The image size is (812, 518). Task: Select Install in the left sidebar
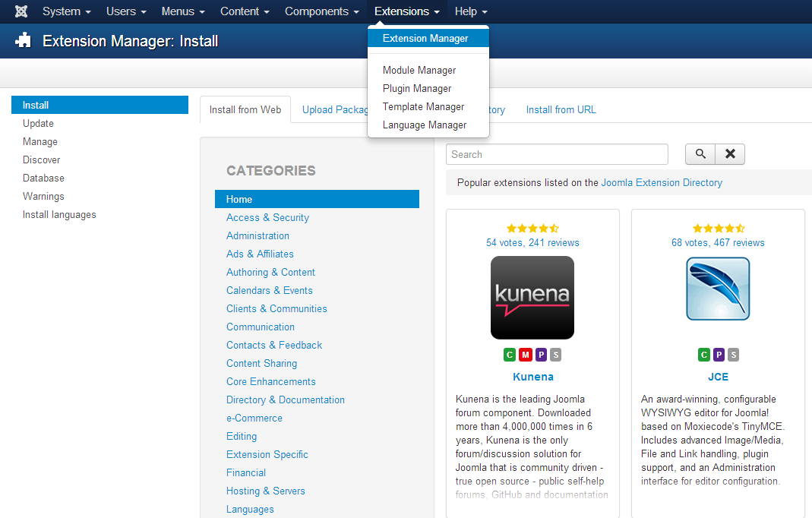(100, 105)
